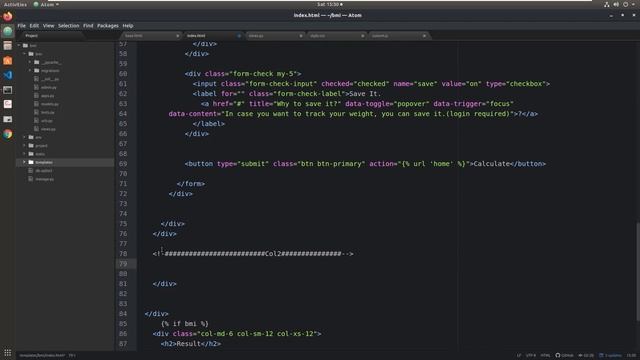Open the File menu

[x=22, y=26]
